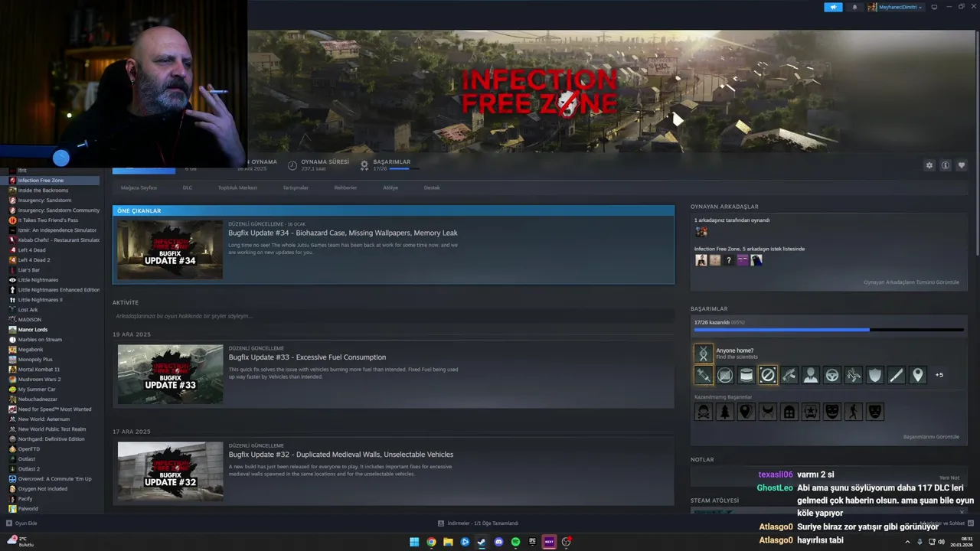
Task: Open game settings gear icon
Action: point(929,165)
